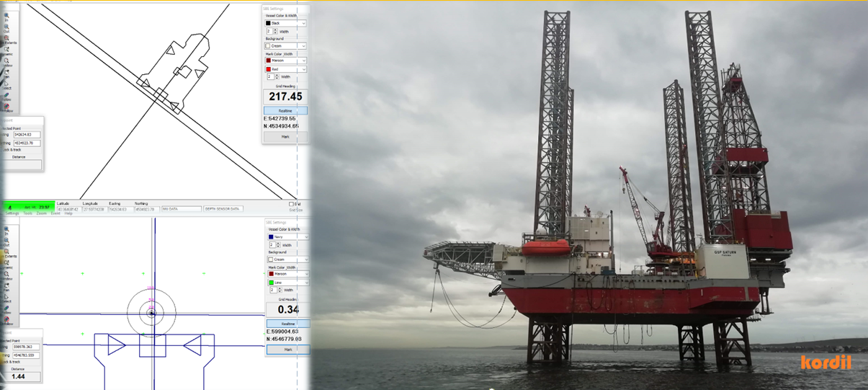Open the Zoom menu
This screenshot has height=390, width=868.
click(x=42, y=213)
